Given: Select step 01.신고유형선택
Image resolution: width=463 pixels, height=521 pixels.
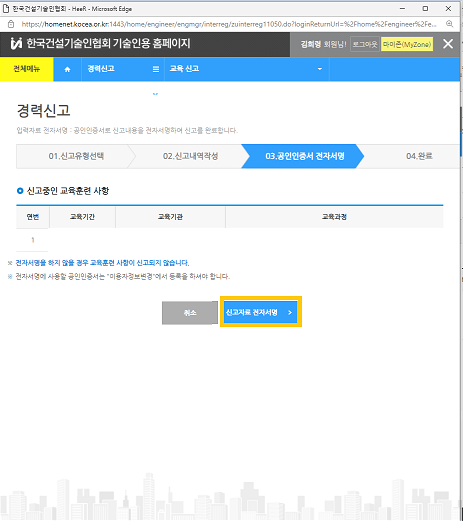Looking at the screenshot, I should point(76,156).
